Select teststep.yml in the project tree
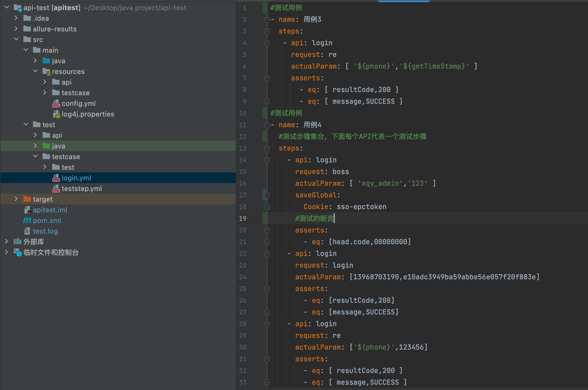Screen dimensions: 588x390 click(118, 188)
